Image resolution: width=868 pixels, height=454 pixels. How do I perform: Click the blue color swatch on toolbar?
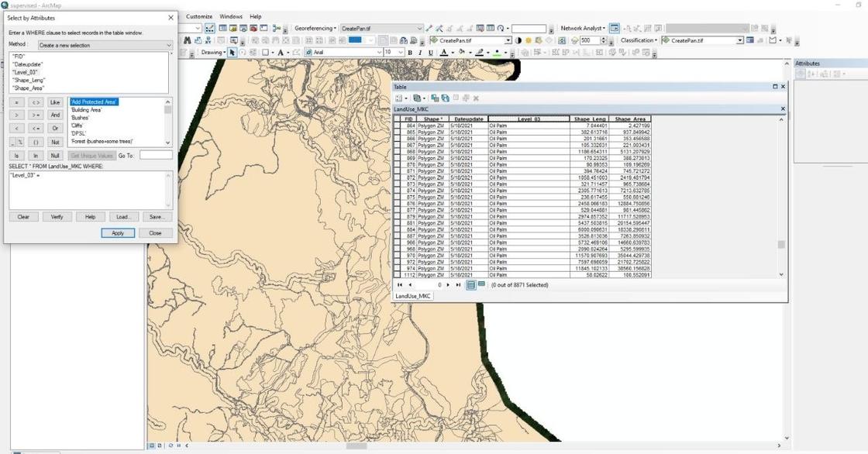point(355,40)
